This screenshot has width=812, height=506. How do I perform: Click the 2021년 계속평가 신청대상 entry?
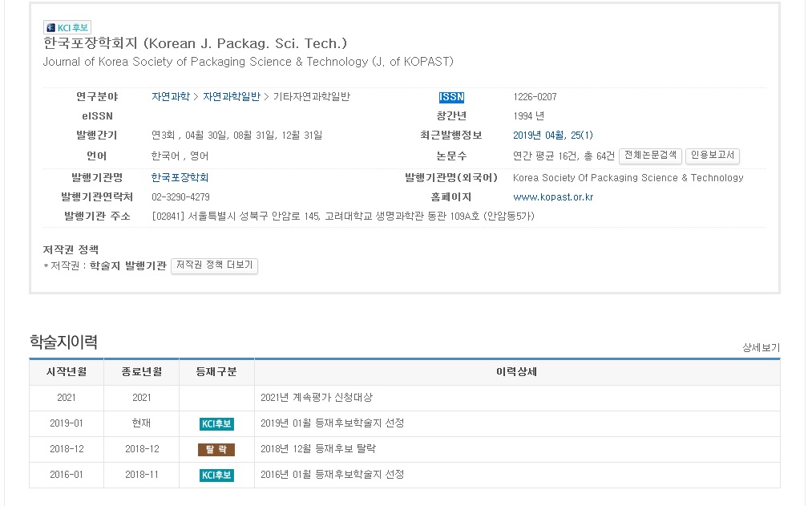pyautogui.click(x=317, y=398)
